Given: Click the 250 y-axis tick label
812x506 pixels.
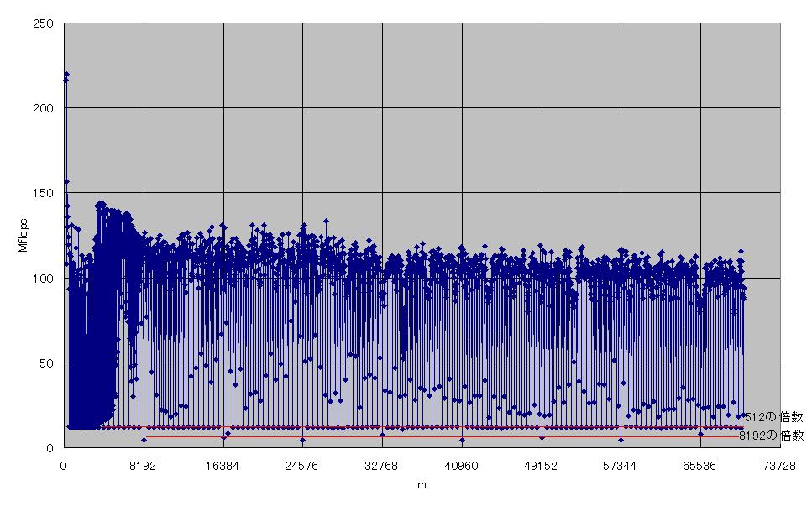Looking at the screenshot, I should [47, 23].
